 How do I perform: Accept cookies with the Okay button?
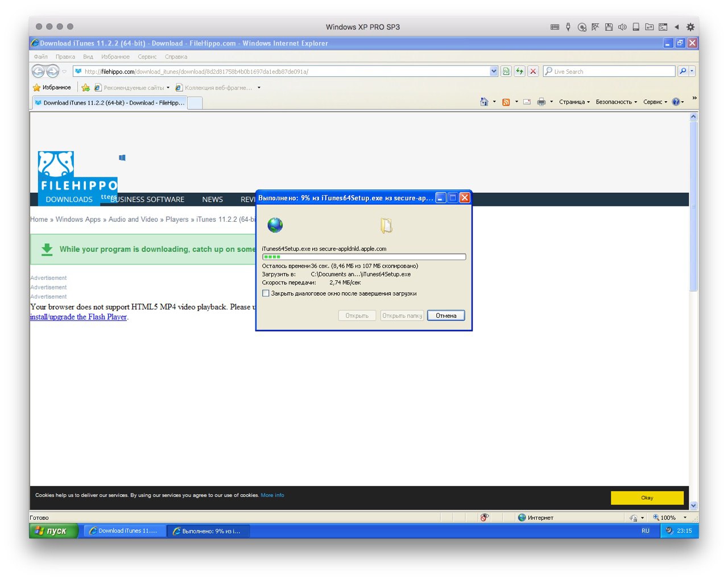click(647, 498)
